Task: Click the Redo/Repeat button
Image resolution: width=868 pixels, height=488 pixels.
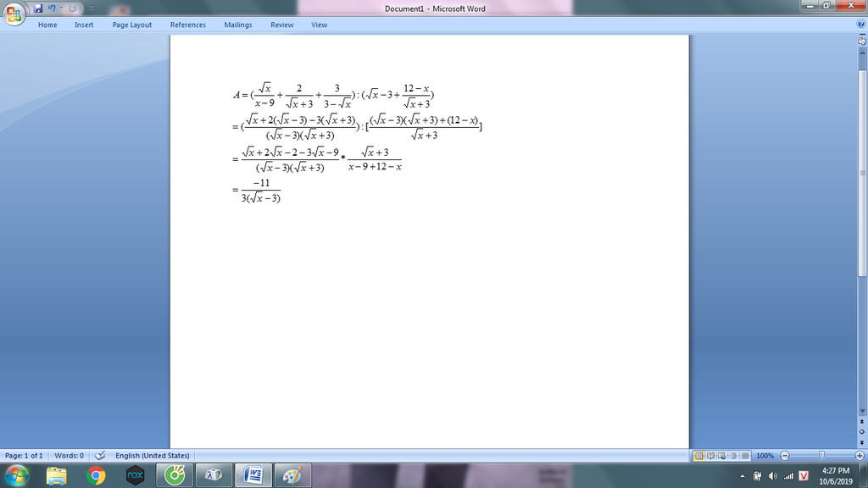Action: (73, 8)
